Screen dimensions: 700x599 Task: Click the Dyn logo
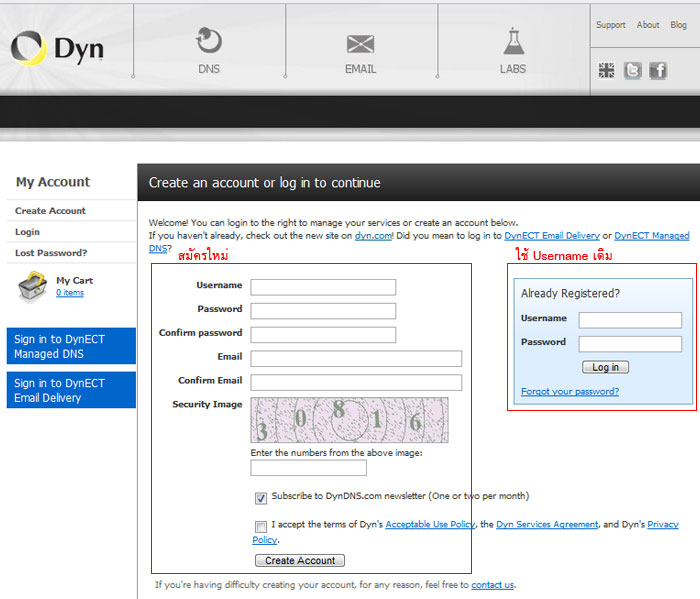click(57, 48)
